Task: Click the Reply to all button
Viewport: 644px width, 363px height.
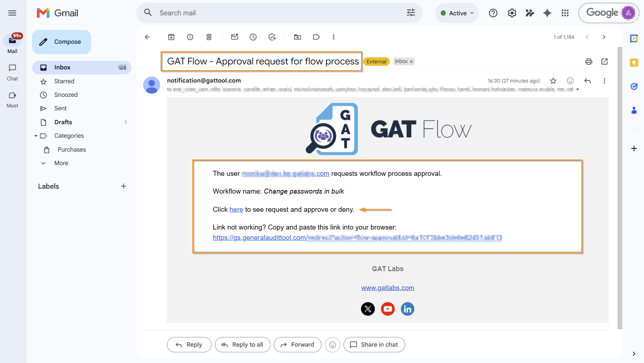Action: tap(243, 344)
